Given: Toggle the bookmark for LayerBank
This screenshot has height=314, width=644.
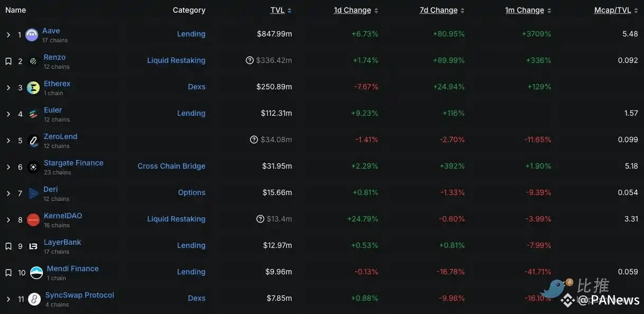Looking at the screenshot, I should pos(8,246).
